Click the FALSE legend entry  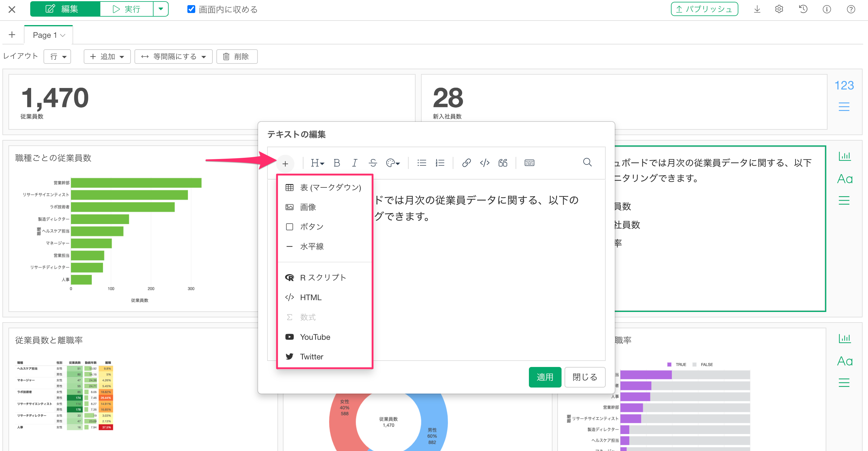point(703,364)
